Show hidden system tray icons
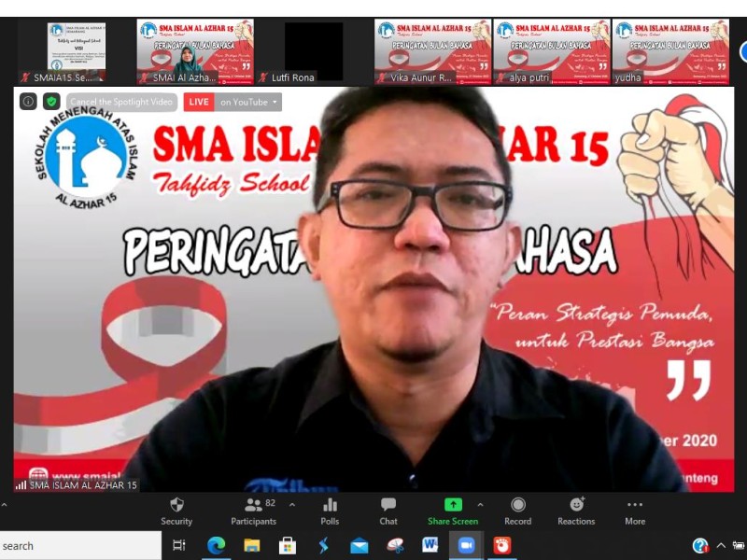 [x=721, y=546]
